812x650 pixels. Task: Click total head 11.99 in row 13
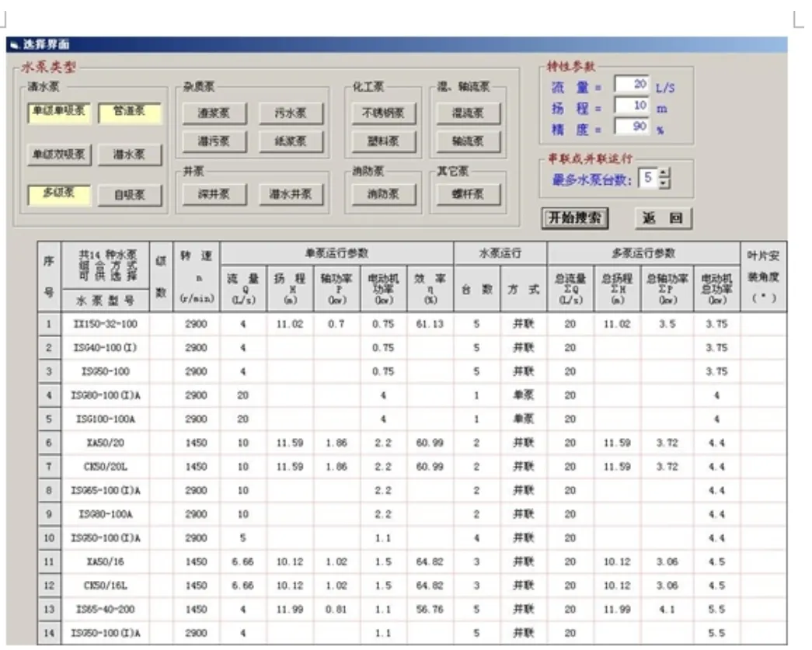click(617, 610)
